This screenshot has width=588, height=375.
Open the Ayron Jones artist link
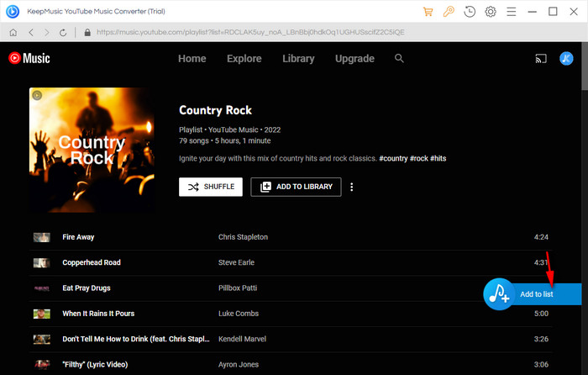(239, 364)
